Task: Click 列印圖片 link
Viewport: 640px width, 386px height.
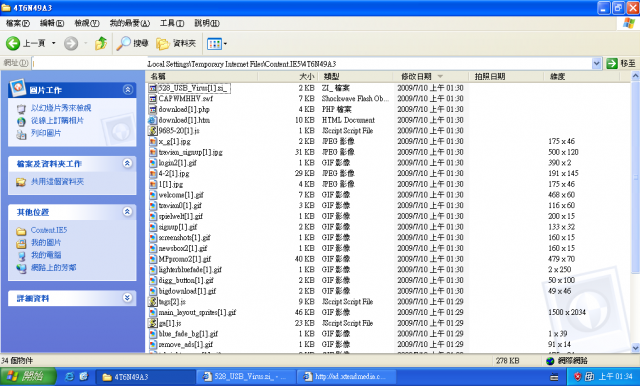Action: pos(46,133)
